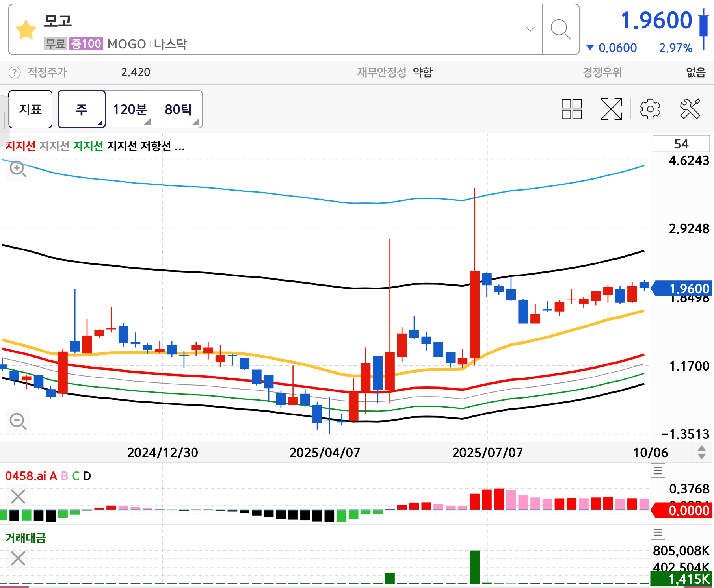This screenshot has height=588, width=714.
Task: Open the drawing tools wrench icon
Action: [690, 109]
